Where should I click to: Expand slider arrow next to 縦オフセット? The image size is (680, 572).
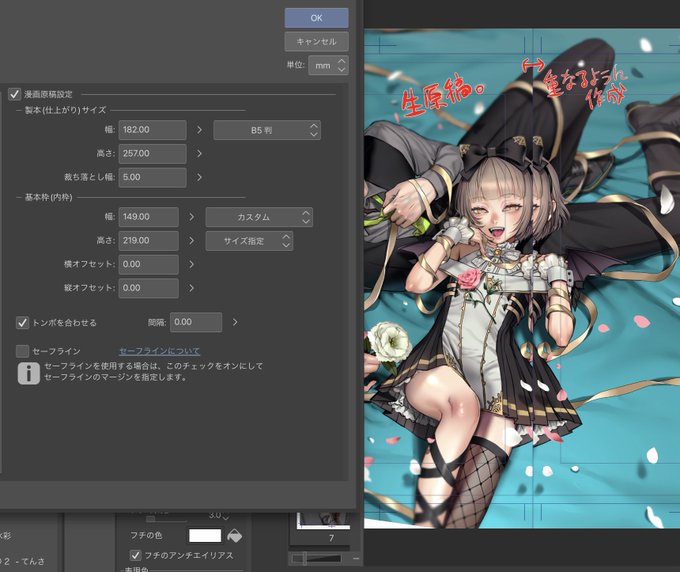192,288
